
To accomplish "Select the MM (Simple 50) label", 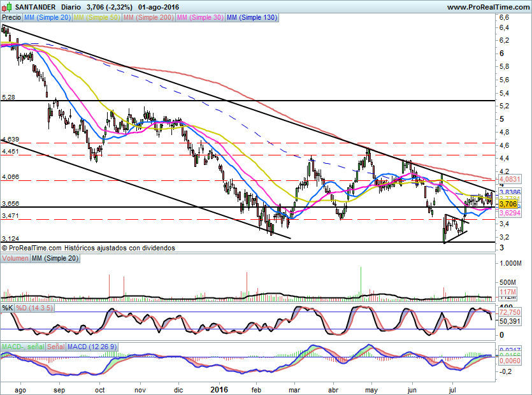I will [97, 17].
